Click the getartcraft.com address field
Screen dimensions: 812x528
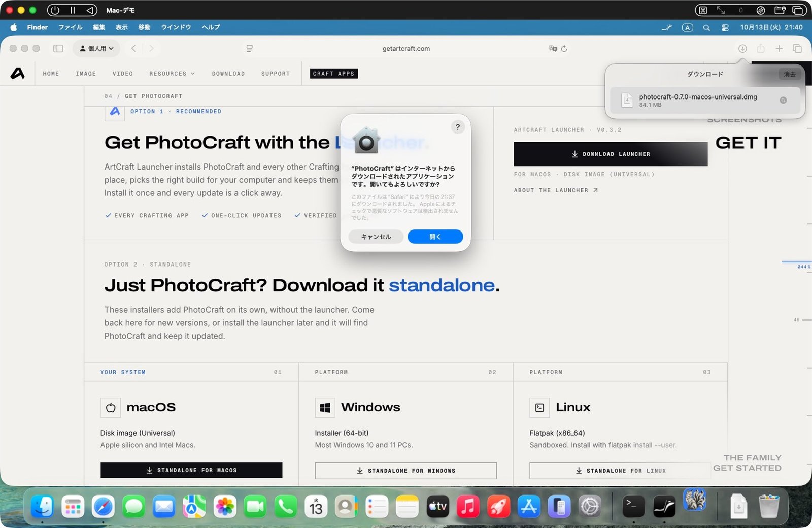click(x=406, y=48)
